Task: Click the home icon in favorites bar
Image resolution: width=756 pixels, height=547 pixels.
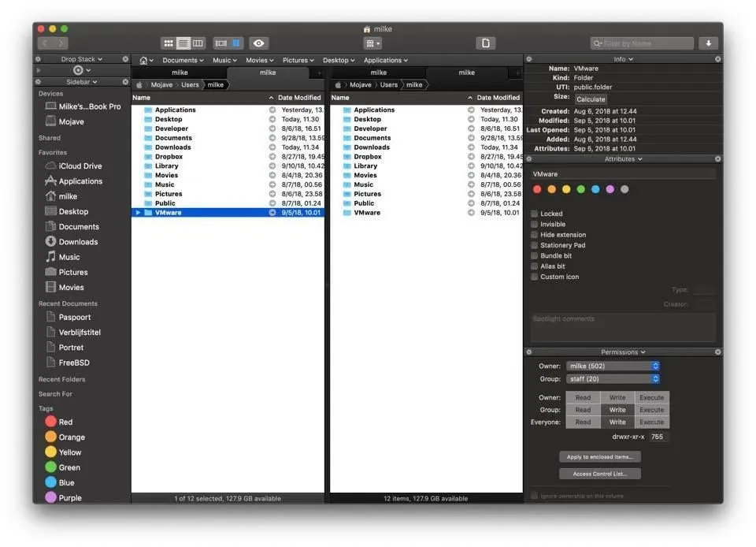Action: pyautogui.click(x=143, y=60)
